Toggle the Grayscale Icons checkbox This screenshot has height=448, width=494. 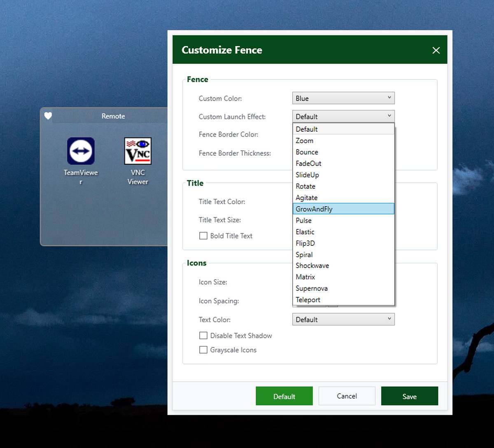pos(203,350)
